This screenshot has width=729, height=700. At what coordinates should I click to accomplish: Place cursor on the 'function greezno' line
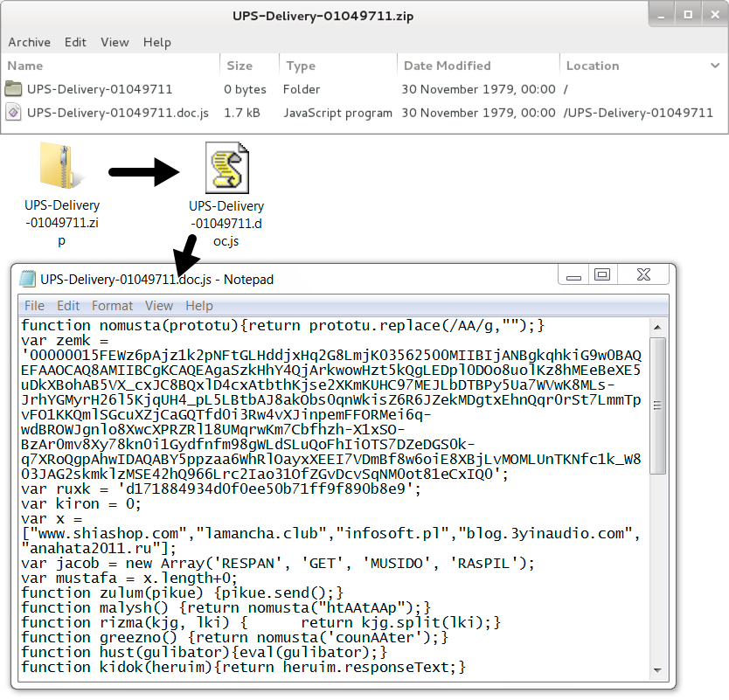tap(235, 638)
